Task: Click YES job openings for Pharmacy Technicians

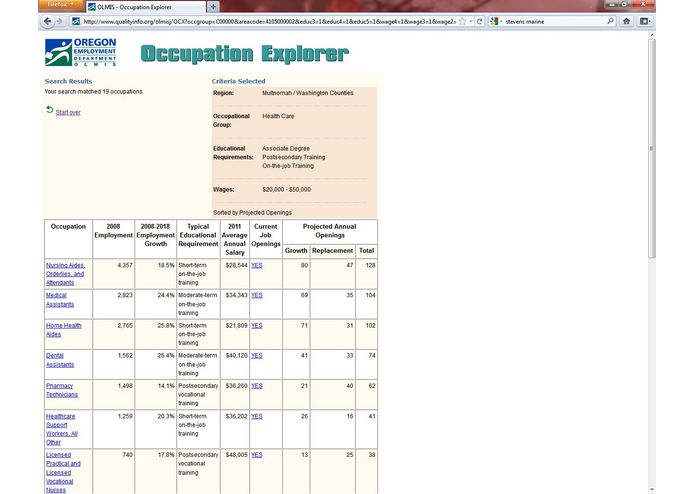Action: 257,385
